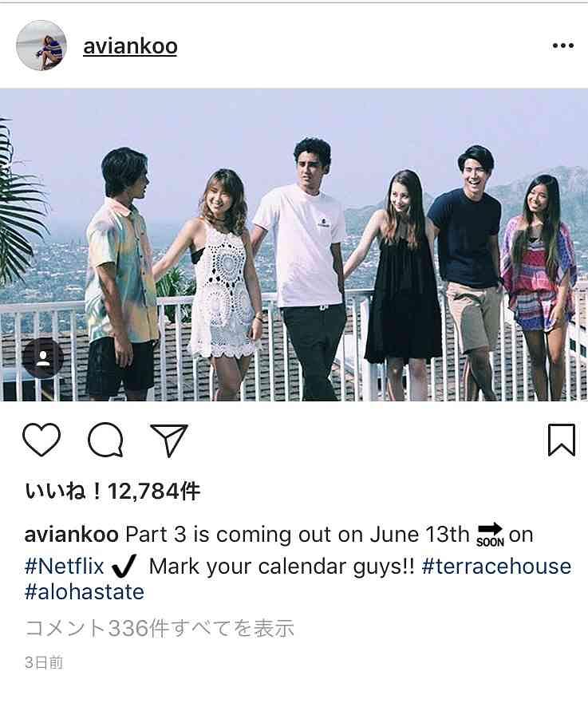588x707 pixels.
Task: Open the #alohastate hashtag
Action: pyautogui.click(x=85, y=592)
